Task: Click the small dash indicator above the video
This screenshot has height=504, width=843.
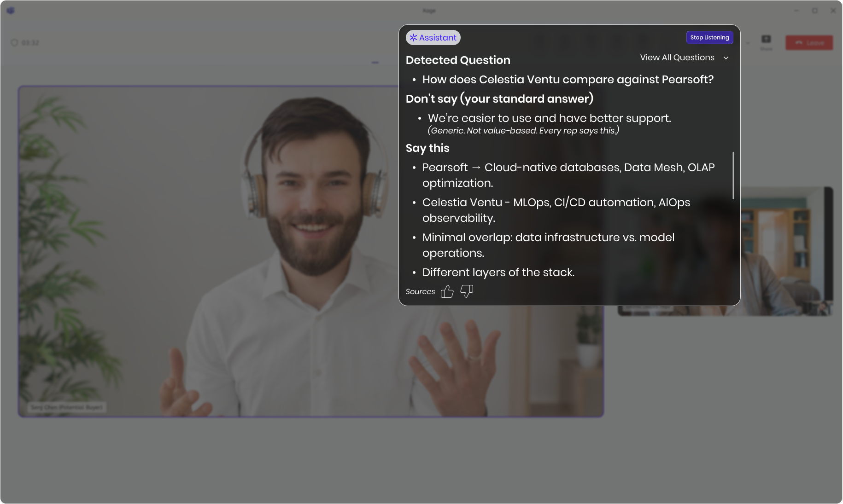Action: [375, 63]
